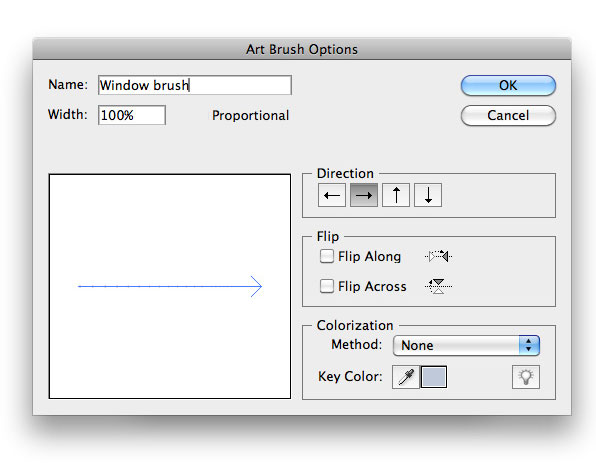Select the up arrow direction button
Screen dimensions: 596x464
click(x=396, y=195)
